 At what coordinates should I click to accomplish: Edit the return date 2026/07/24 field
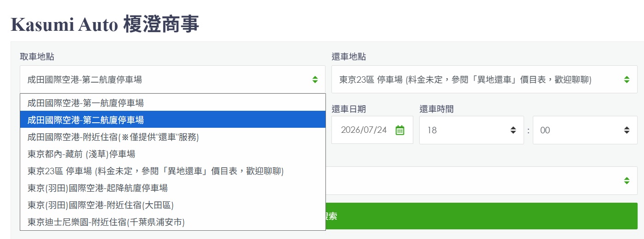[372, 130]
